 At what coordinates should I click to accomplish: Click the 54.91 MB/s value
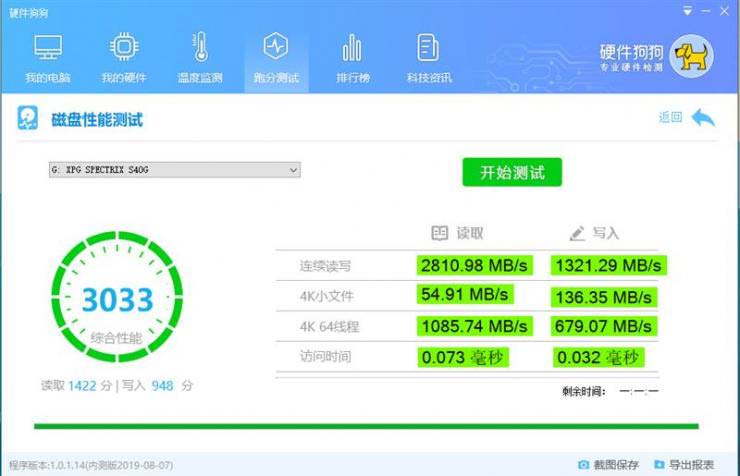pos(465,294)
